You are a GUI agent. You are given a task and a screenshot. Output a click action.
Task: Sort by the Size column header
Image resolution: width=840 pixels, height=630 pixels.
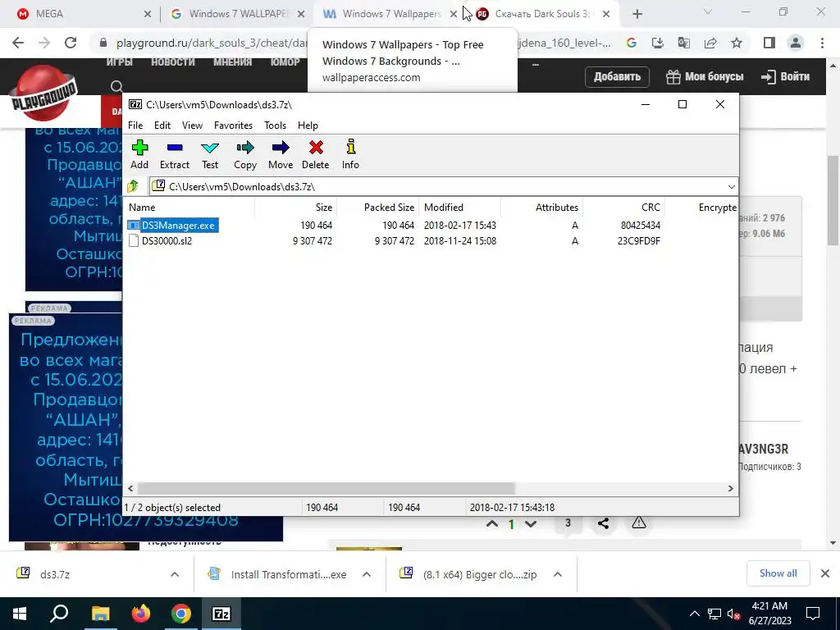295,208
